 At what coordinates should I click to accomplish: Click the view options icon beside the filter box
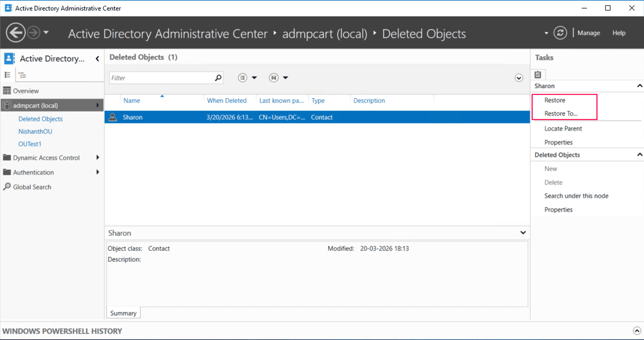coord(243,78)
